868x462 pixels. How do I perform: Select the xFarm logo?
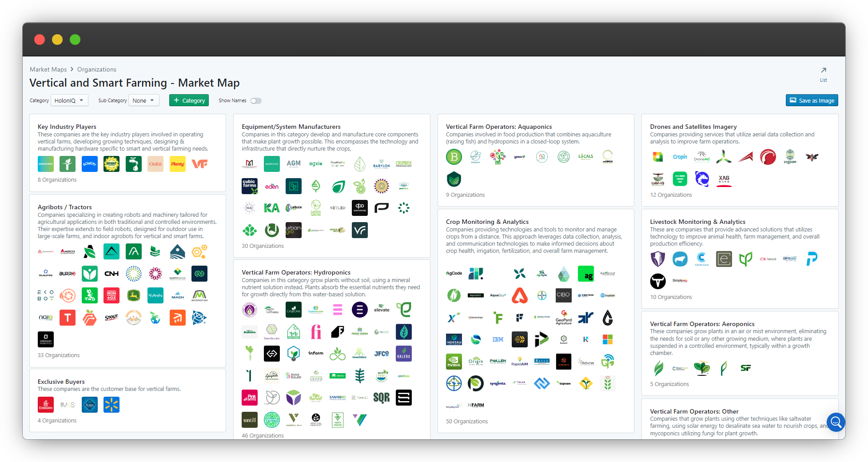(x=476, y=405)
